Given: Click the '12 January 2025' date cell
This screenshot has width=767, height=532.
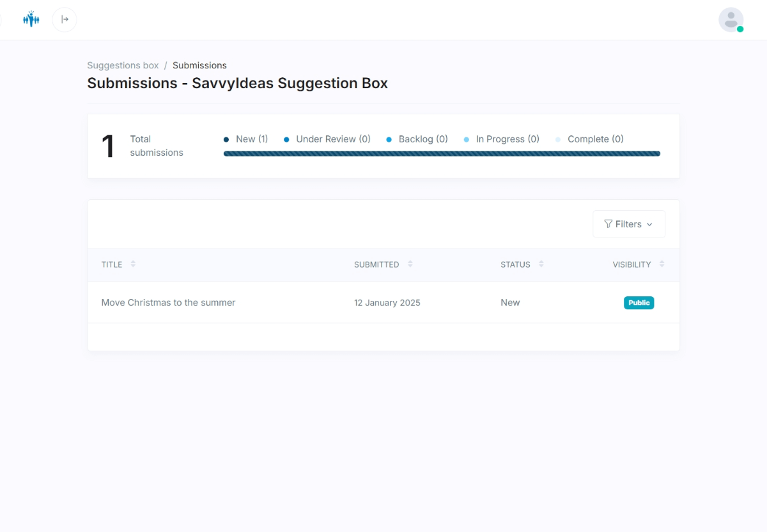Looking at the screenshot, I should point(387,303).
